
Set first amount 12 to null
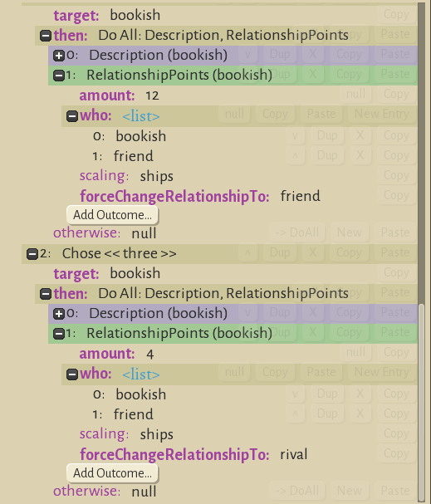(x=355, y=94)
